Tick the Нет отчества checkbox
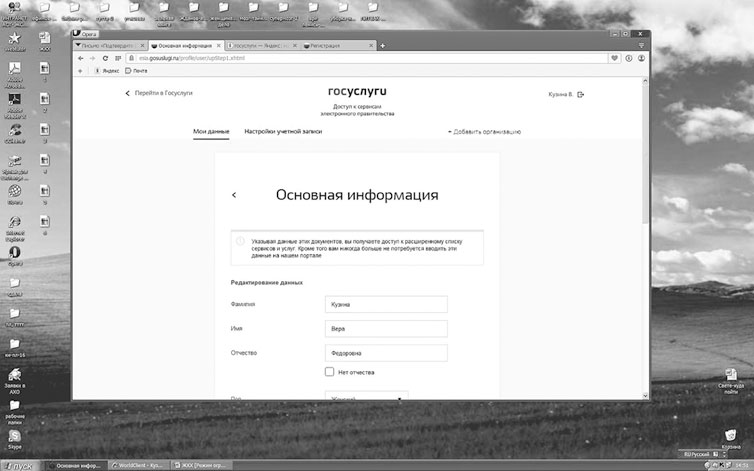 (329, 372)
